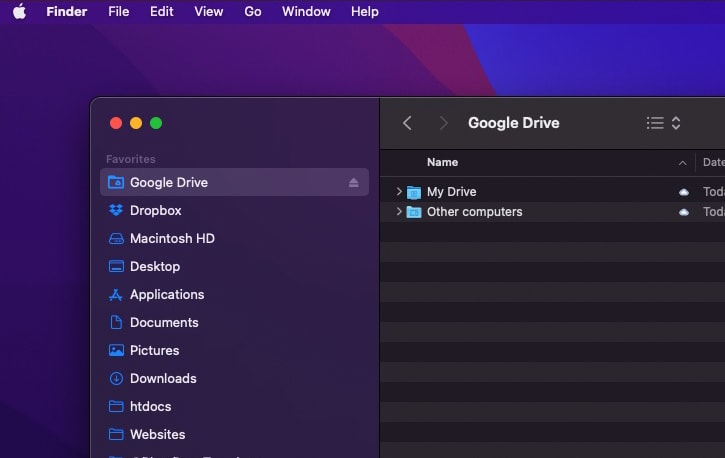Open the Window menu
This screenshot has width=725, height=458.
306,12
